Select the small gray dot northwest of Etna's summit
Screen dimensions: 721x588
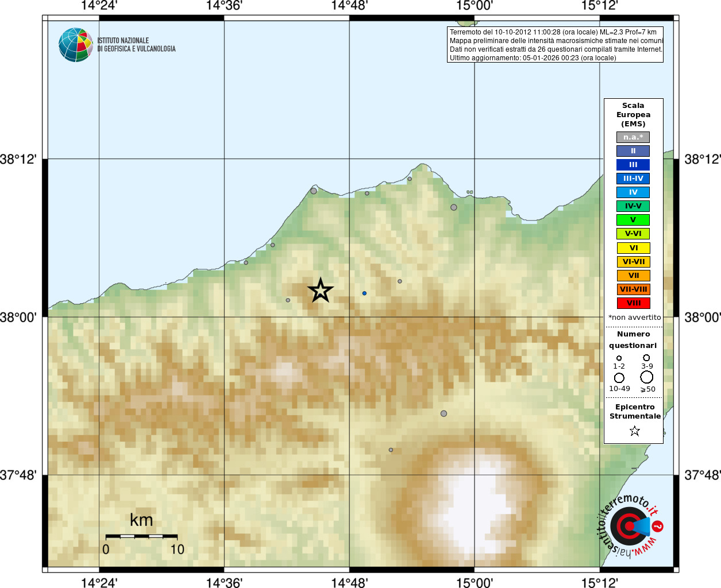coord(391,450)
